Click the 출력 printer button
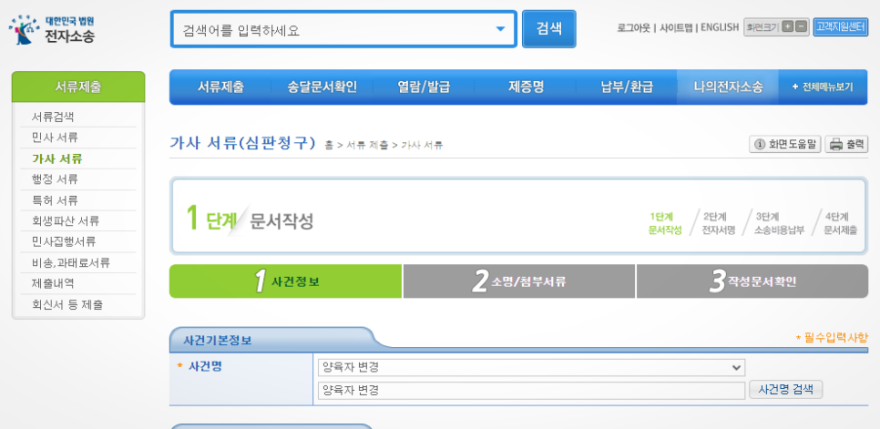 point(848,145)
